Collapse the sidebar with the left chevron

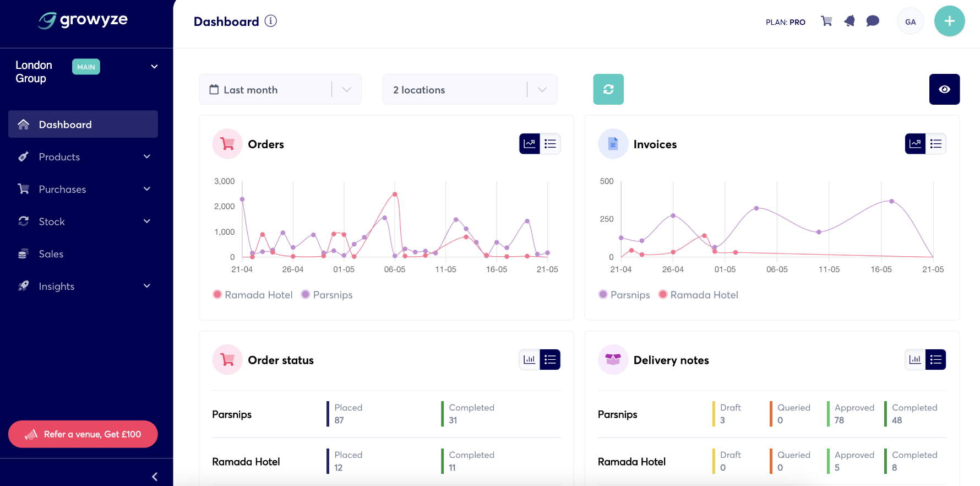(155, 477)
